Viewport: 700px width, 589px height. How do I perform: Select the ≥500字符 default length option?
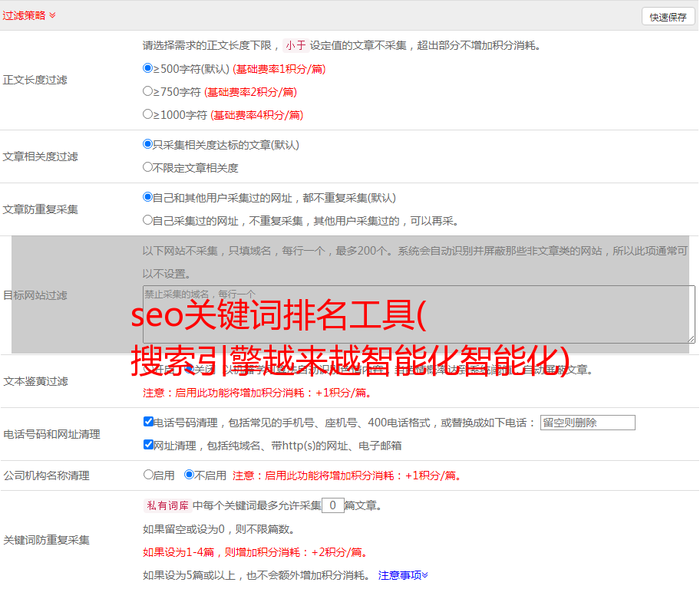pos(148,68)
